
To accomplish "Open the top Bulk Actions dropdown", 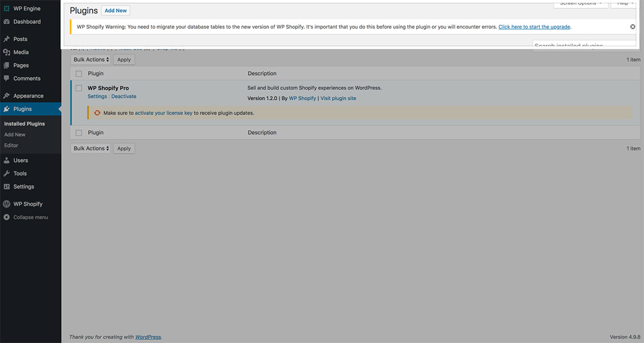I will pos(91,60).
